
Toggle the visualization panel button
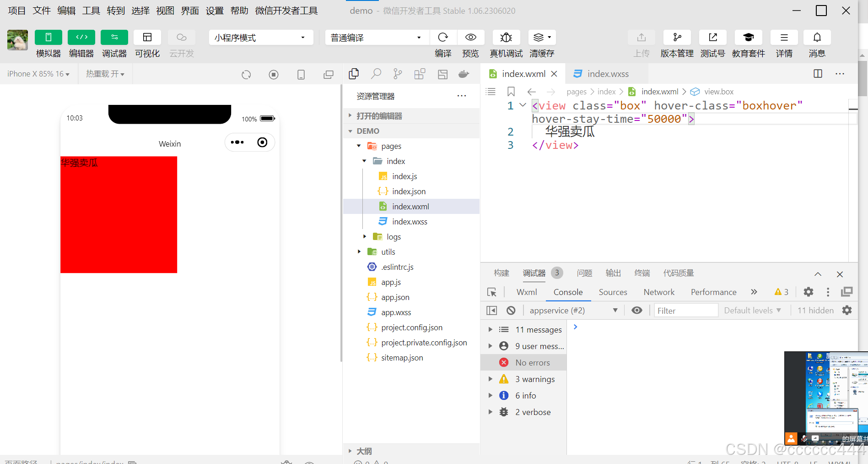click(x=147, y=37)
